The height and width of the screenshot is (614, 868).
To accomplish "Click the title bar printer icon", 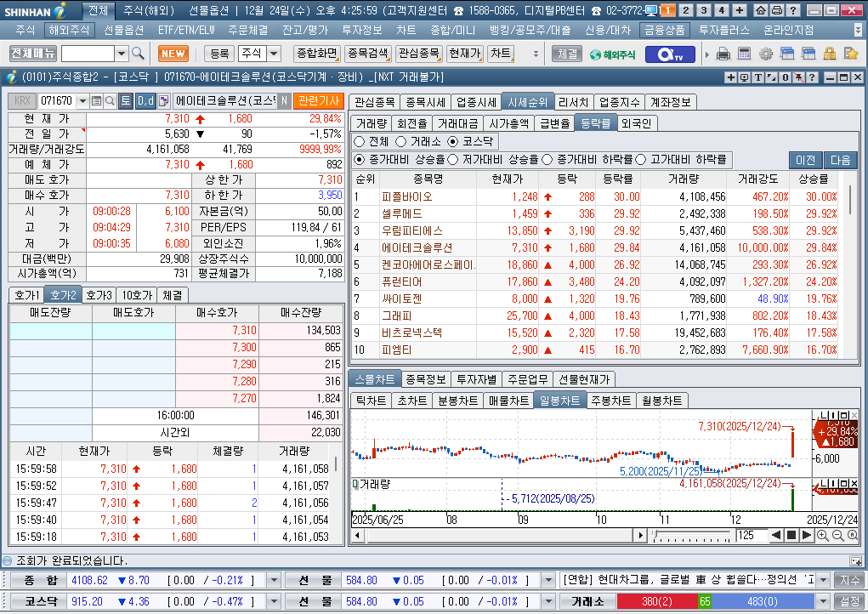I will tap(777, 10).
